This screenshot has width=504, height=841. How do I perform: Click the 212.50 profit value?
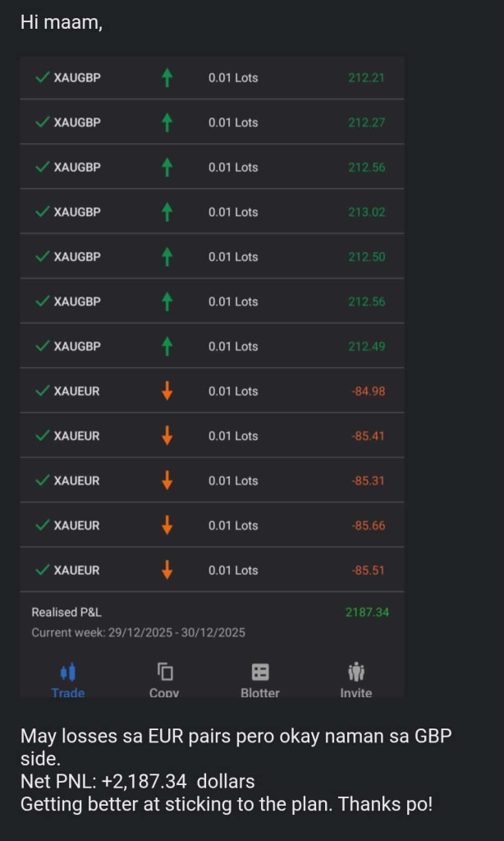[x=366, y=257]
